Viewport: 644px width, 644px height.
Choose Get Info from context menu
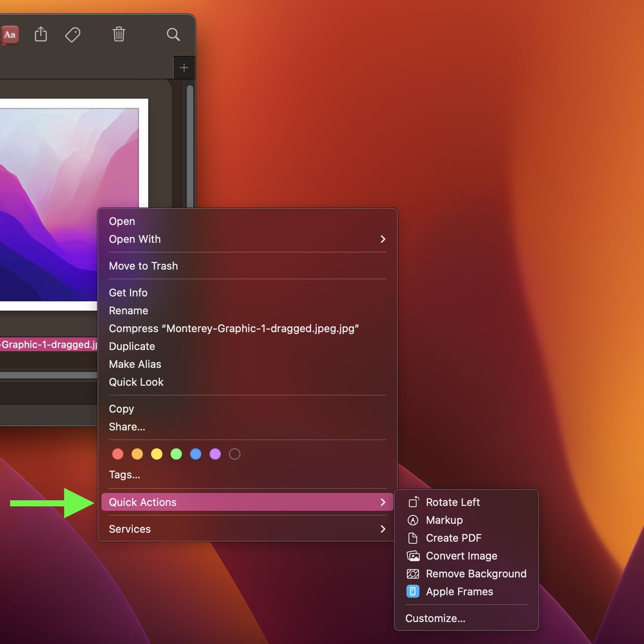[128, 293]
